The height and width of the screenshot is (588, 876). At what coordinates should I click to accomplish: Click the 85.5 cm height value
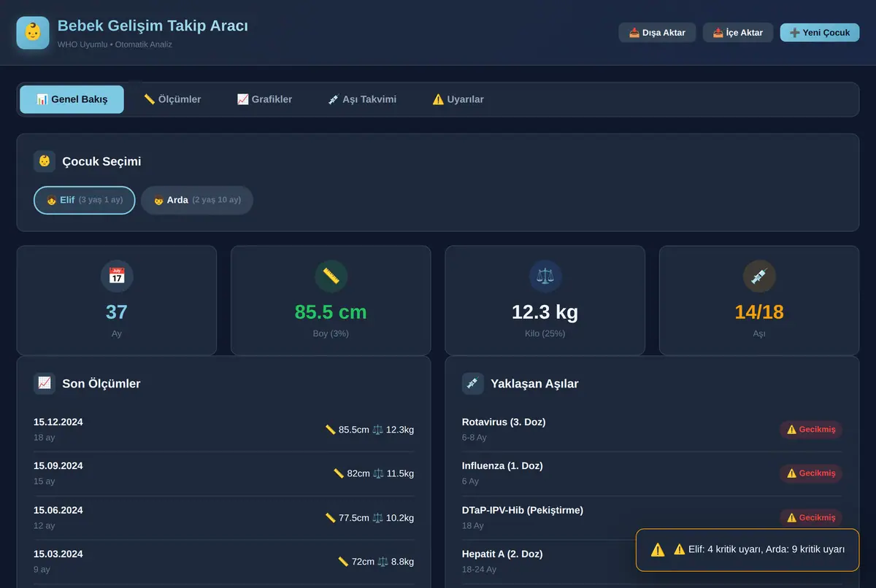click(x=331, y=312)
